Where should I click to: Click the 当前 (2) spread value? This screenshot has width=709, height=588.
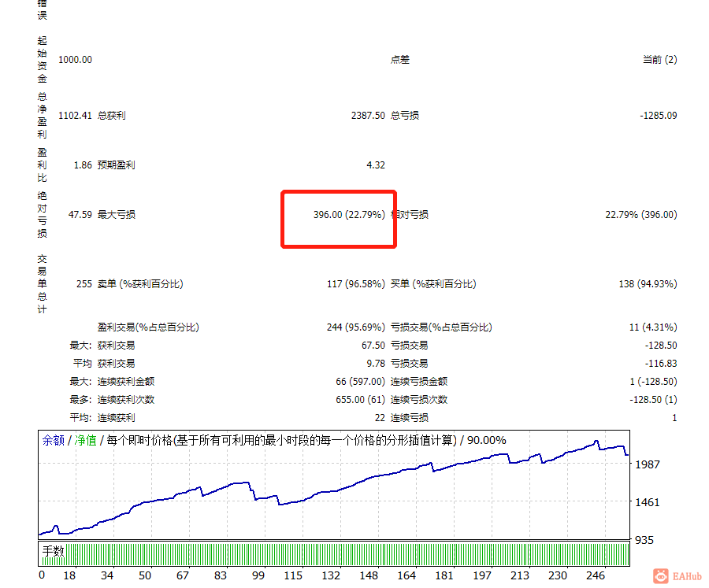[x=659, y=60]
